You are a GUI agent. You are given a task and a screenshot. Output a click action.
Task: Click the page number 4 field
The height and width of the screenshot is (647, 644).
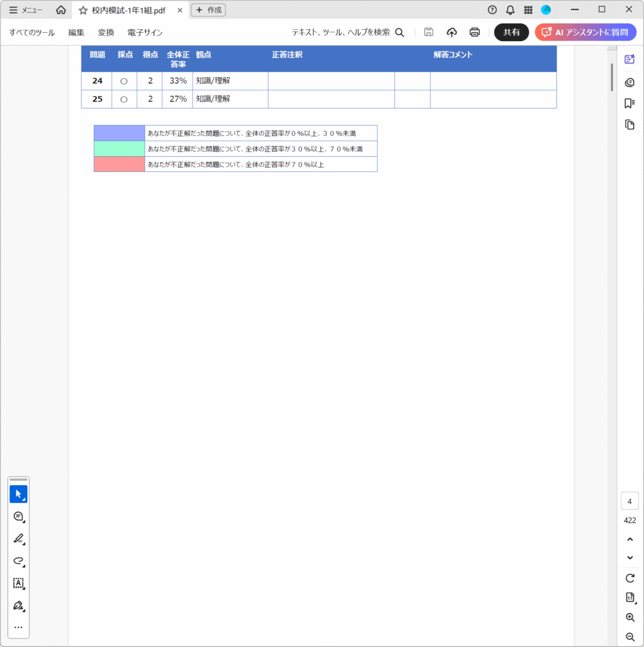629,501
